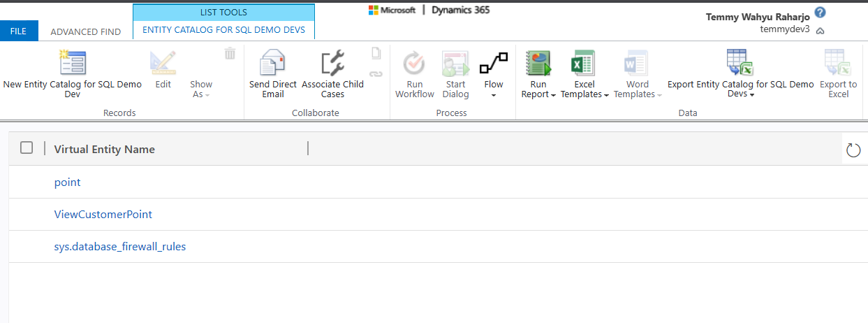Image resolution: width=868 pixels, height=323 pixels.
Task: Collapse the ribbon using the up chevron
Action: point(820,31)
